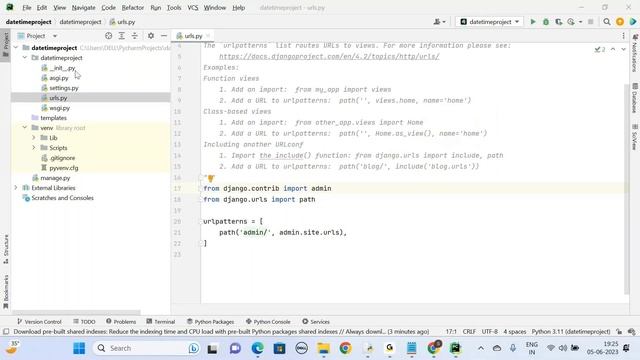Select manage.py in project tree
Screen dimensions: 640x360
pos(55,178)
